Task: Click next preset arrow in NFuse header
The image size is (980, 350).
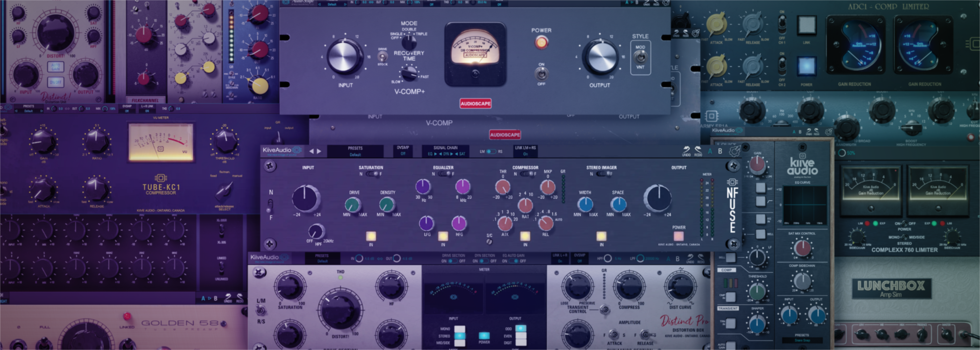Action: pyautogui.click(x=319, y=151)
